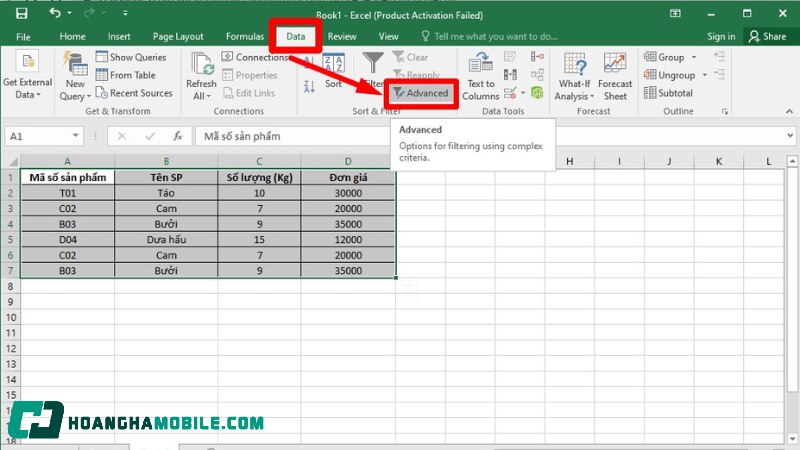Select column H header

pos(569,161)
